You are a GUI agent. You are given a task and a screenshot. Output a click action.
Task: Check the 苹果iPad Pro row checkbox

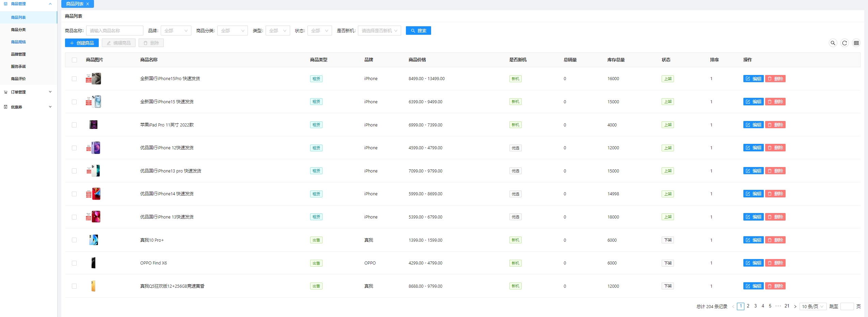point(74,125)
